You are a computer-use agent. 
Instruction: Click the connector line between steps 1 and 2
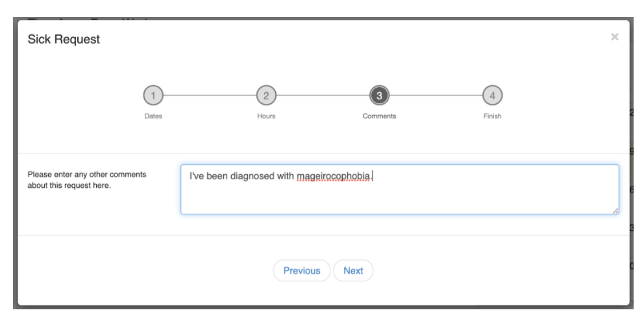(208, 96)
